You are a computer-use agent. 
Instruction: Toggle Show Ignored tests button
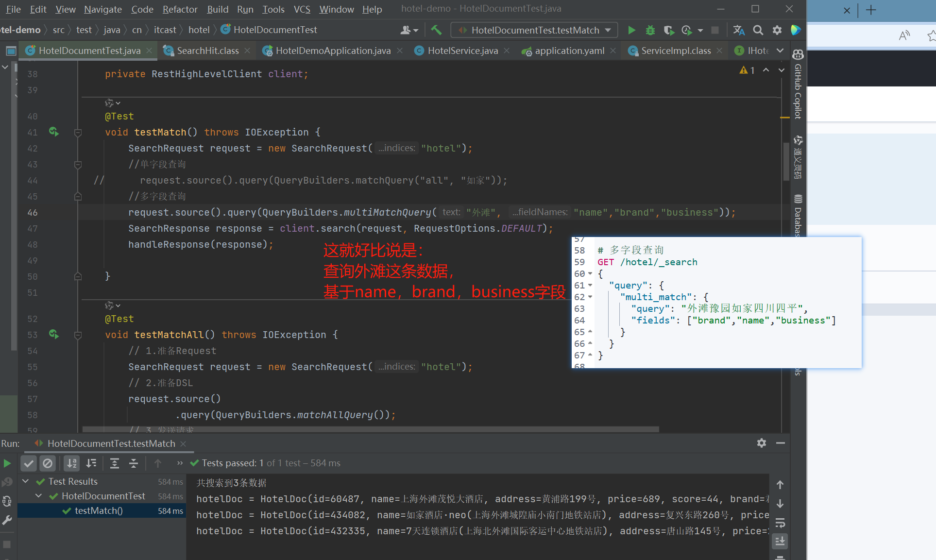click(x=48, y=463)
